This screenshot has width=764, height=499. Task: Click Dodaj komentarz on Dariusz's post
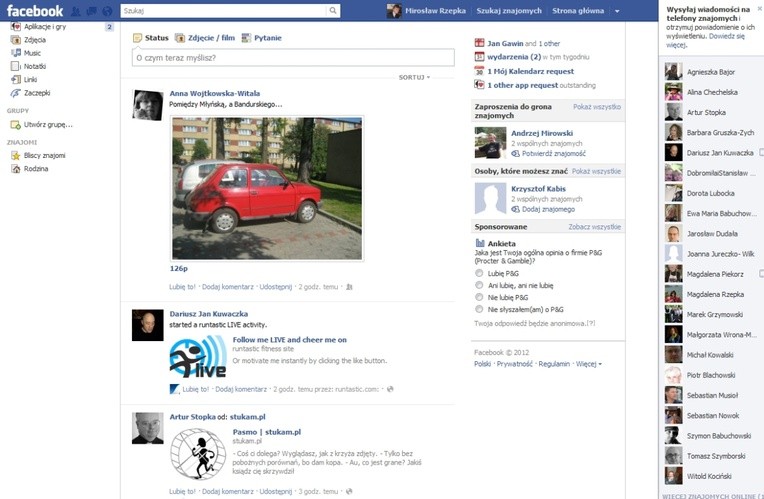tap(241, 389)
